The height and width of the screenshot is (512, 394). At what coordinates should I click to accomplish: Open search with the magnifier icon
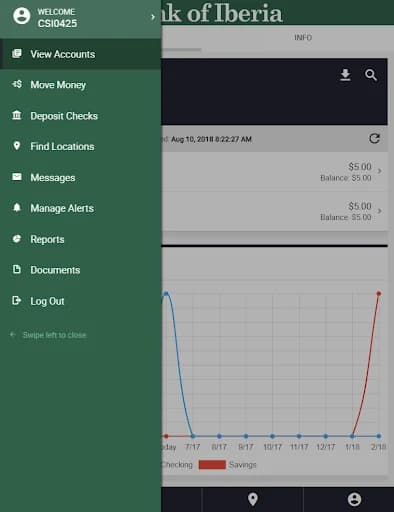coord(371,75)
